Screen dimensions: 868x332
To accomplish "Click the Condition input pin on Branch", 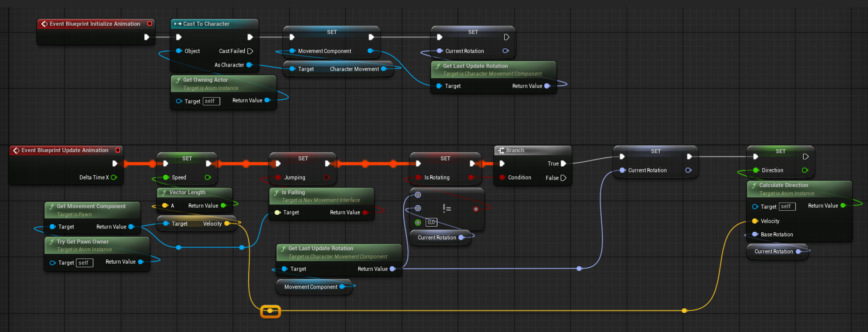I will click(502, 177).
